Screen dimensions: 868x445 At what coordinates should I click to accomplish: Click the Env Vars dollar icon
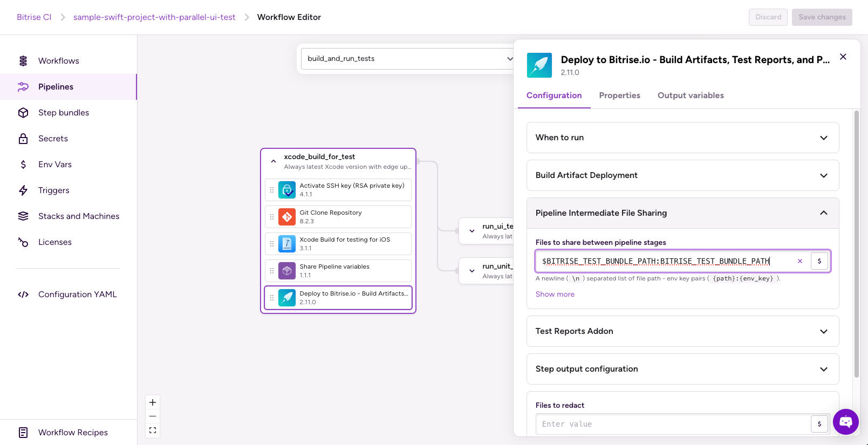click(x=23, y=165)
